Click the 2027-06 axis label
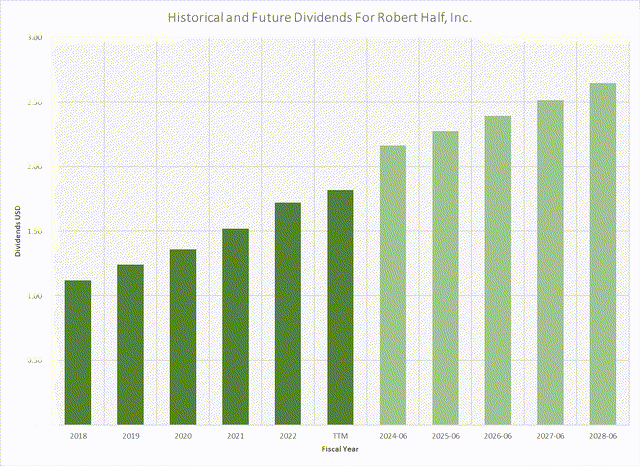Screen dimensions: 640x466 pyautogui.click(x=550, y=436)
